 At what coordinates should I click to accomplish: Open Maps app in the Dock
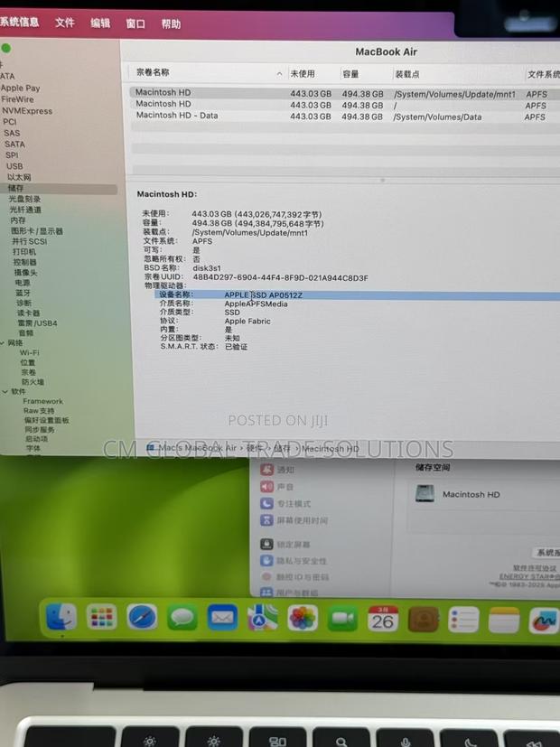(x=262, y=618)
